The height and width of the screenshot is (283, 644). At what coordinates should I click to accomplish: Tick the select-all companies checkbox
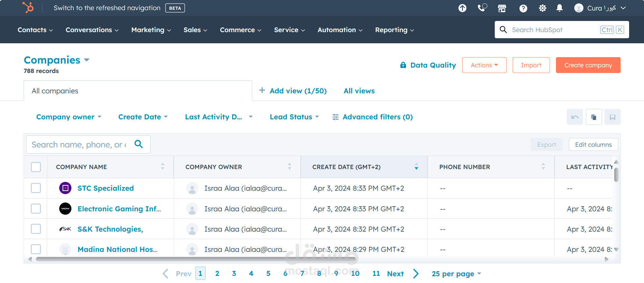(36, 167)
